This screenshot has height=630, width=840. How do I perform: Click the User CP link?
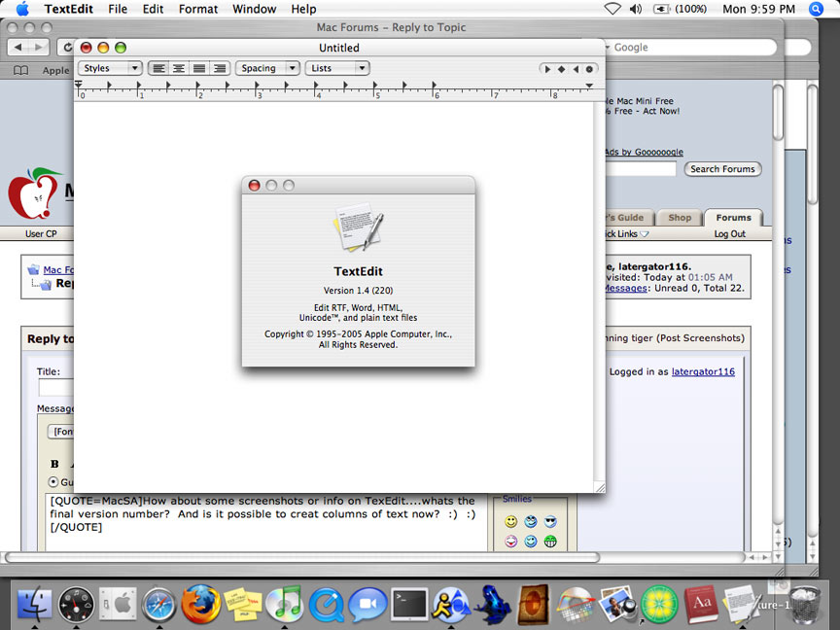pos(41,234)
